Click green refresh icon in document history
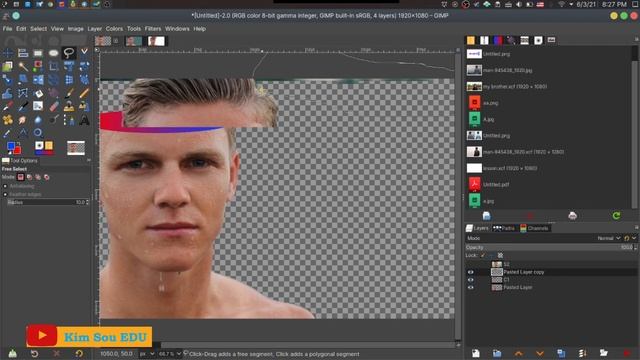 pos(616,216)
